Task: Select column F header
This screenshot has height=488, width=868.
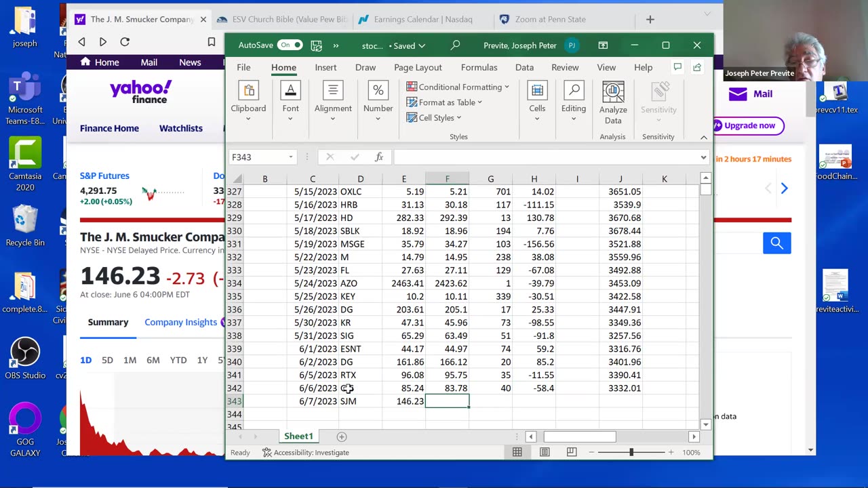Action: coord(447,179)
